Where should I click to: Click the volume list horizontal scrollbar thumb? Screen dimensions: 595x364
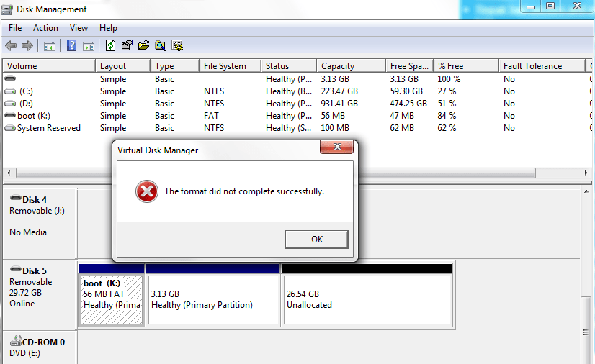(275, 173)
